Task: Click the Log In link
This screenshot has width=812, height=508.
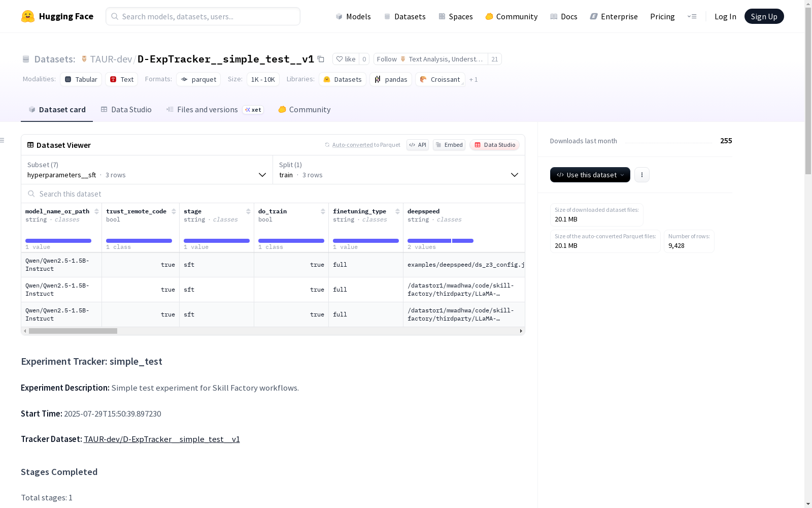Action: click(x=725, y=16)
